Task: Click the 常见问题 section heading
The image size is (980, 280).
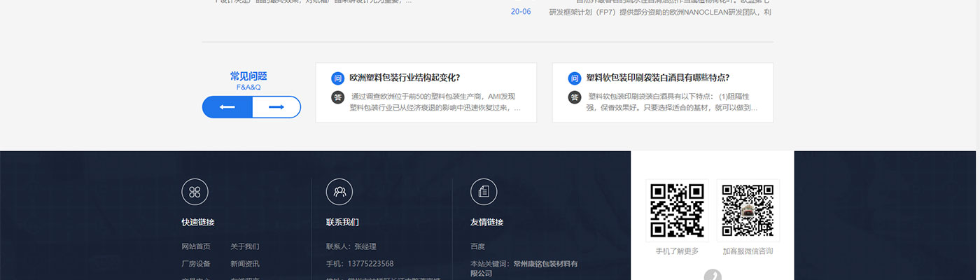Action: 248,76
